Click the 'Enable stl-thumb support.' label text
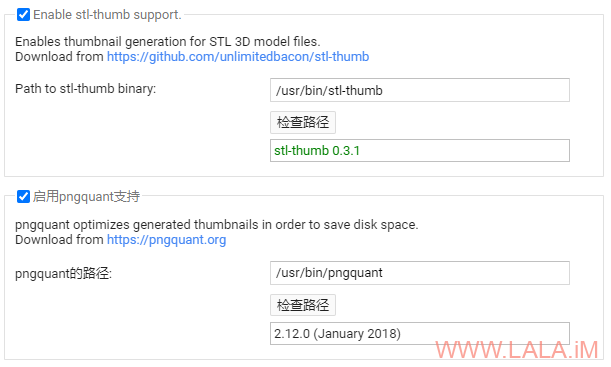This screenshot has height=367, width=611. (107, 15)
